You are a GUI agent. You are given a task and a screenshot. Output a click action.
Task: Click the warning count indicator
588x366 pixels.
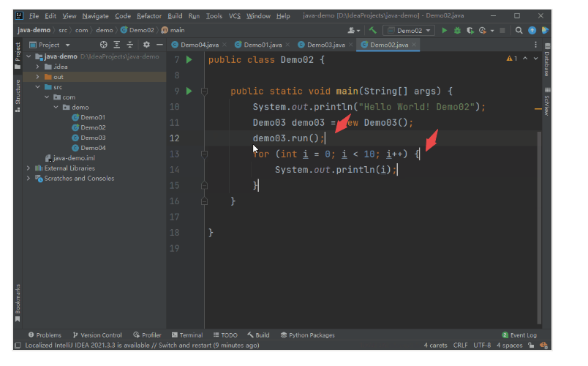[512, 59]
